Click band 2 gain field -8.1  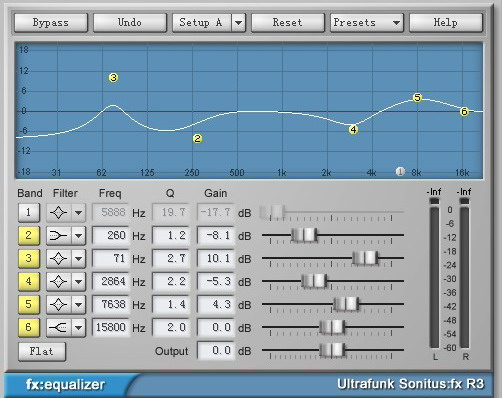coord(216,236)
